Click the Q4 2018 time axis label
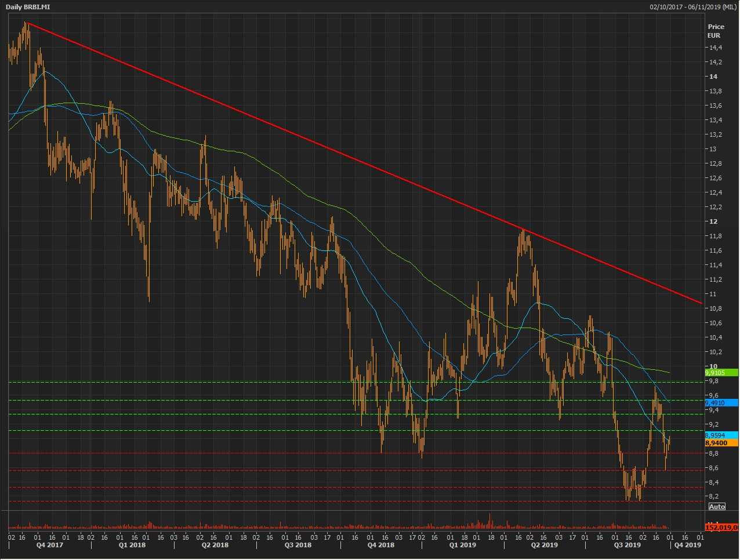740x560 pixels. coord(381,545)
